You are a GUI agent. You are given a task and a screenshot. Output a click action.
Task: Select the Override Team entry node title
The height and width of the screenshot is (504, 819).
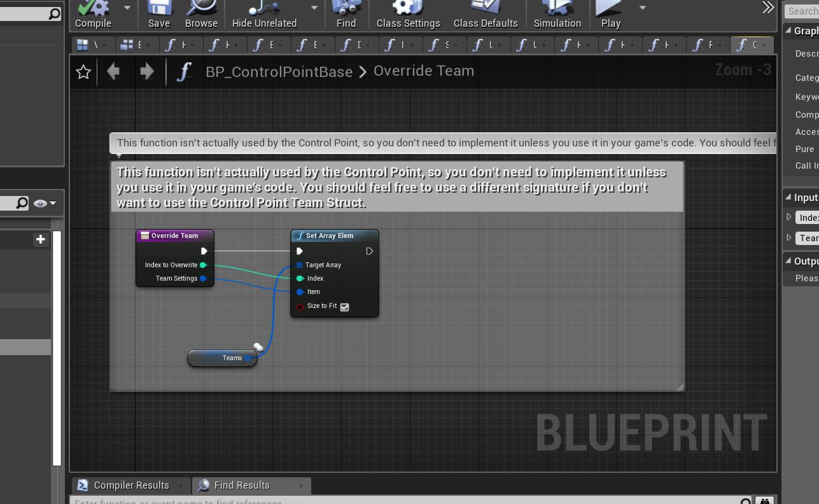coord(174,235)
